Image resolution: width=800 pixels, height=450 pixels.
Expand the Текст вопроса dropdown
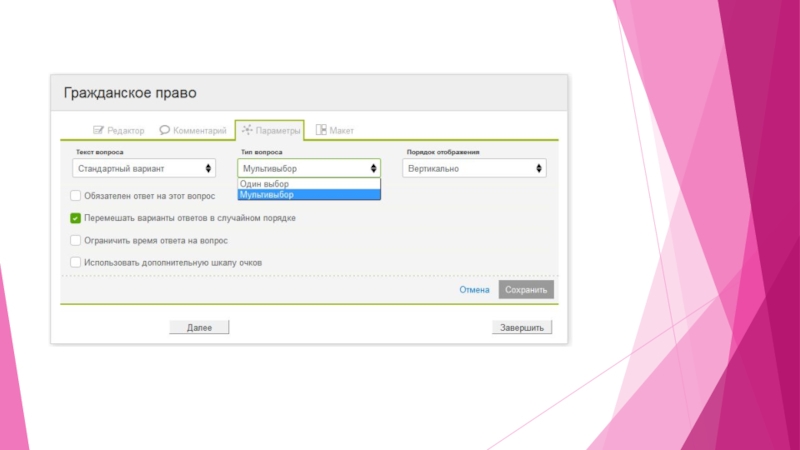[144, 168]
